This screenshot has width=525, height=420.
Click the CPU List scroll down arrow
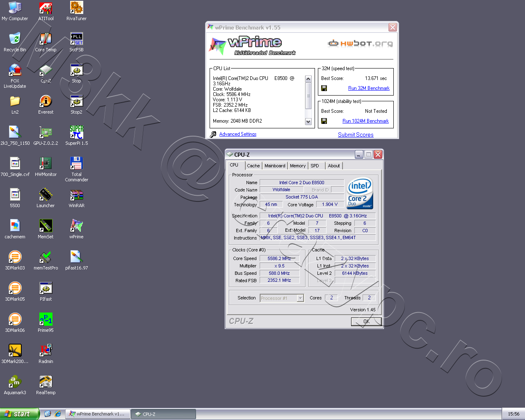[x=308, y=122]
